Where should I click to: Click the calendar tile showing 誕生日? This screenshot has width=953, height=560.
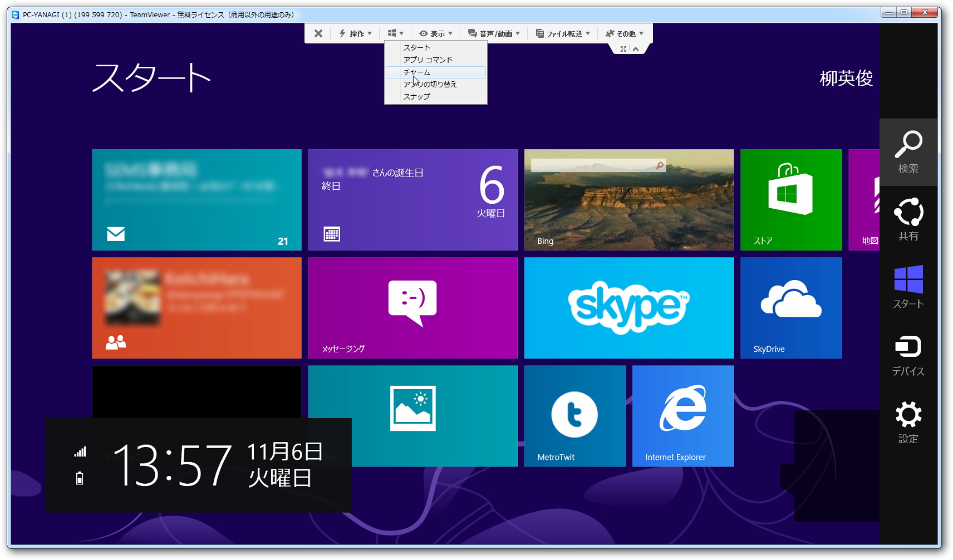[x=412, y=199]
